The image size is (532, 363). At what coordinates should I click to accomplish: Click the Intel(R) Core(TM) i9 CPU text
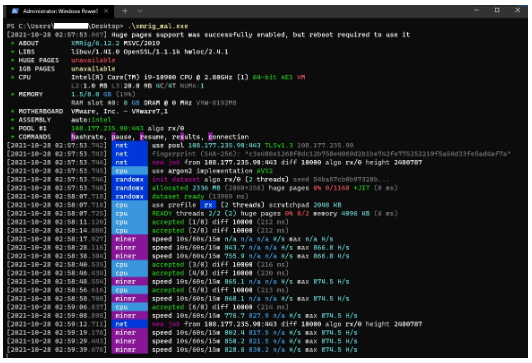click(159, 77)
